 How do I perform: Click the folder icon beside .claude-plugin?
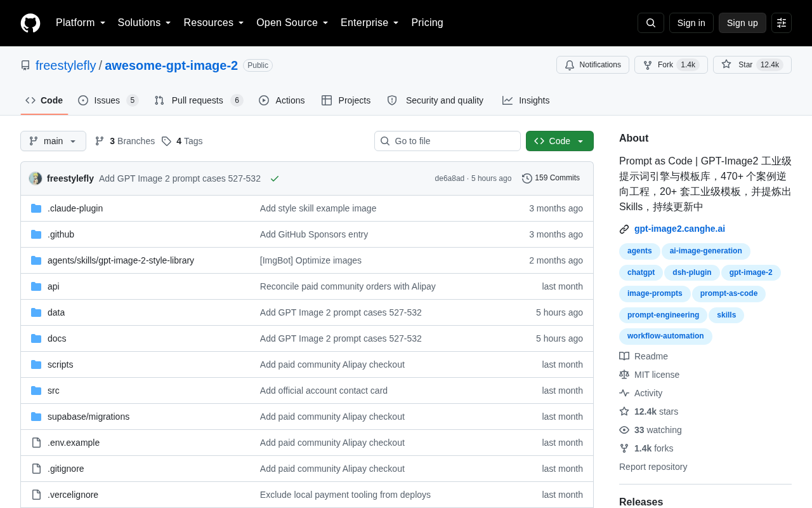(x=36, y=208)
